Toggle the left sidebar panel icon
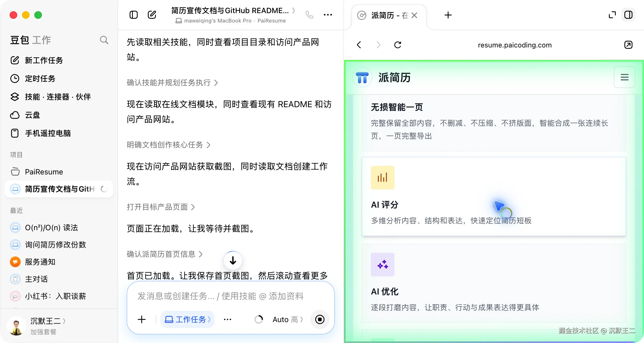Screen dimensions: 644x343 pos(134,15)
